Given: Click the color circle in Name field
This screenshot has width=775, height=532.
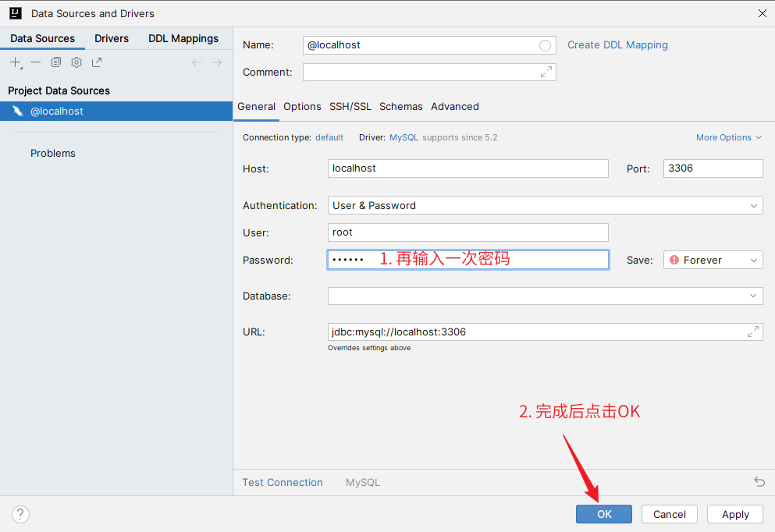Looking at the screenshot, I should [545, 45].
